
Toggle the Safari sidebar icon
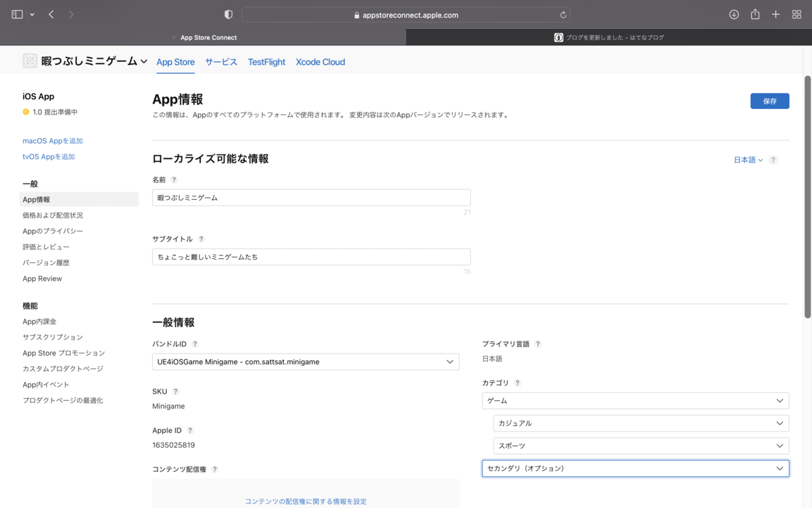point(18,14)
